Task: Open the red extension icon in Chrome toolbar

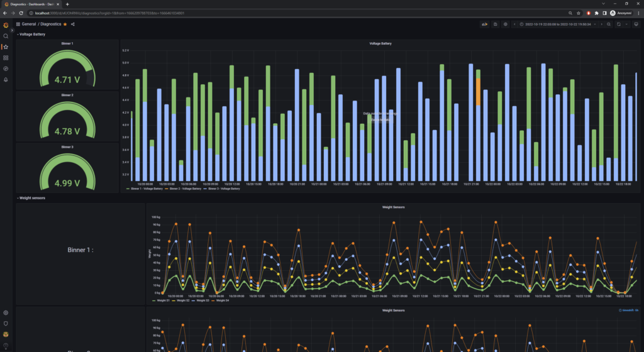Action: pyautogui.click(x=589, y=13)
